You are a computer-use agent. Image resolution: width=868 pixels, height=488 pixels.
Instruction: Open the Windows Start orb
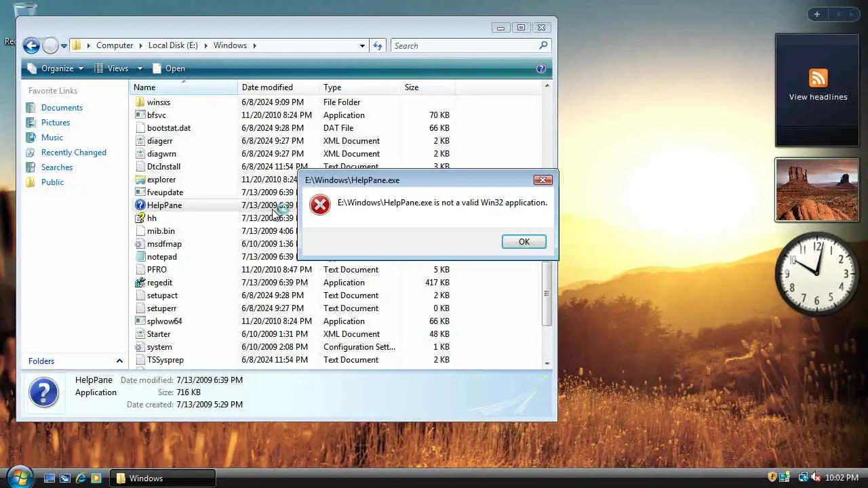tap(19, 477)
